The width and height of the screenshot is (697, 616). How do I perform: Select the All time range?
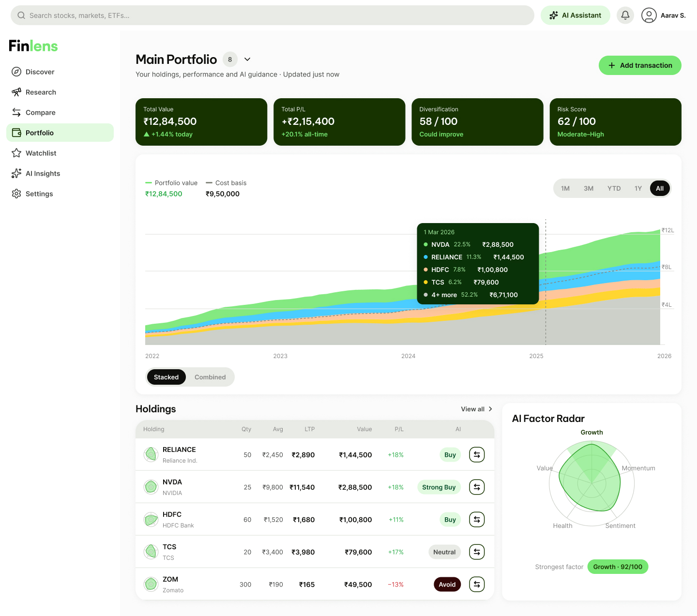(660, 188)
